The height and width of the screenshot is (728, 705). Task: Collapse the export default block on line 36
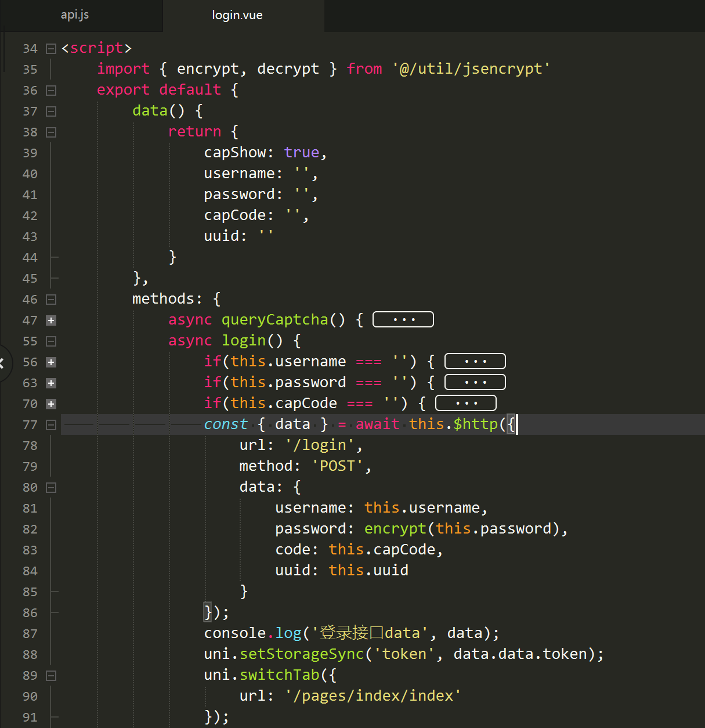coord(51,91)
